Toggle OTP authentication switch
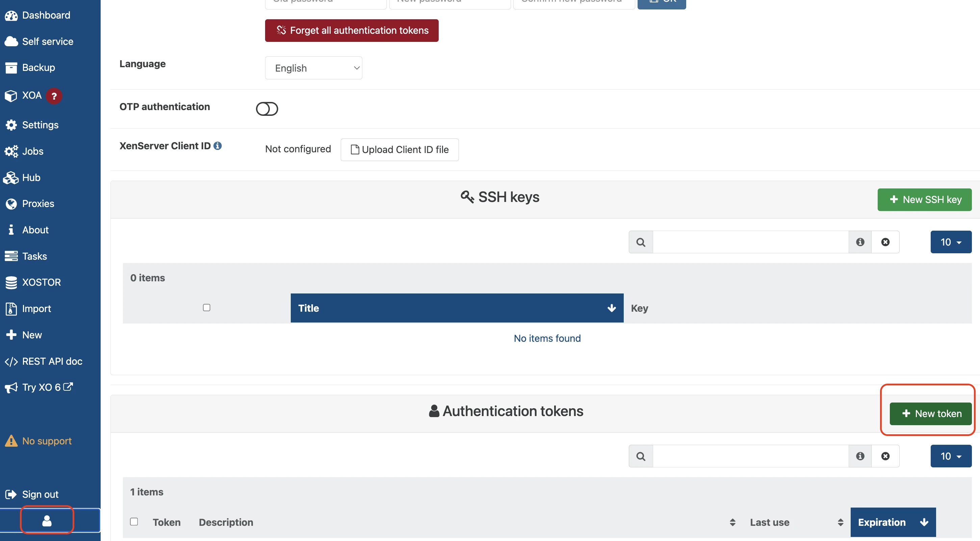Image resolution: width=980 pixels, height=541 pixels. coord(267,109)
